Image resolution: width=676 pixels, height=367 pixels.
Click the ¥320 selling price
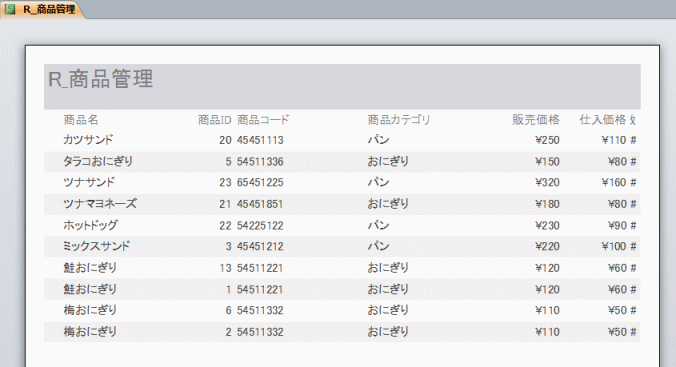click(547, 182)
